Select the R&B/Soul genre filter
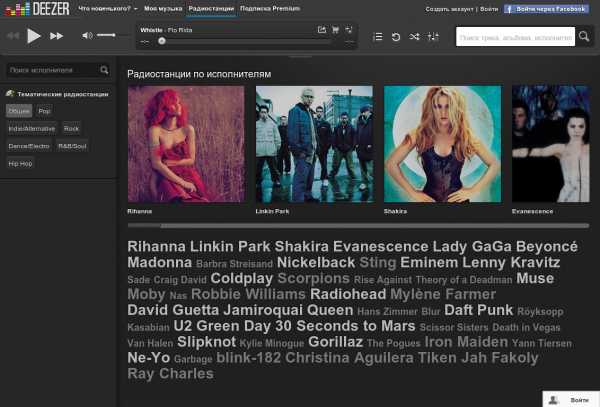 72,146
